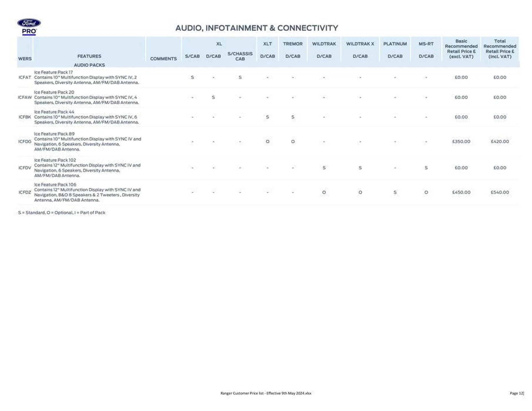This screenshot has height=411, width=532.
Task: Select the Audio, Infotainment & Connectivity title
Action: coord(257,28)
